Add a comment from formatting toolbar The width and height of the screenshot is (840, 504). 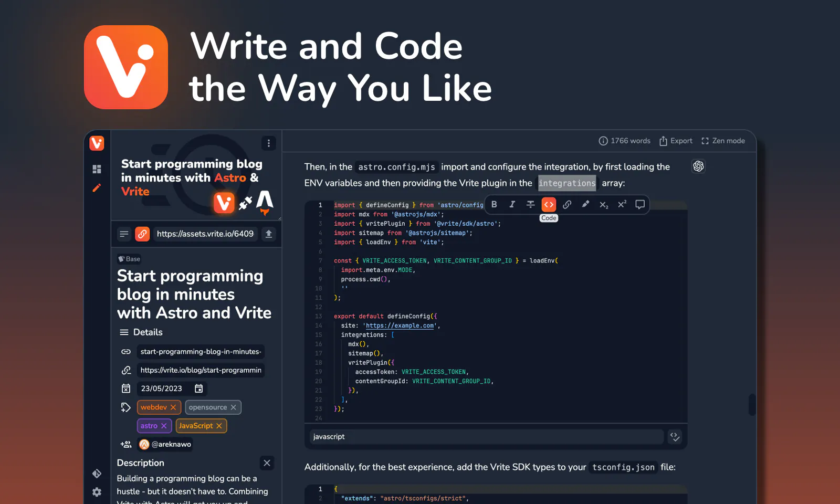[640, 204]
